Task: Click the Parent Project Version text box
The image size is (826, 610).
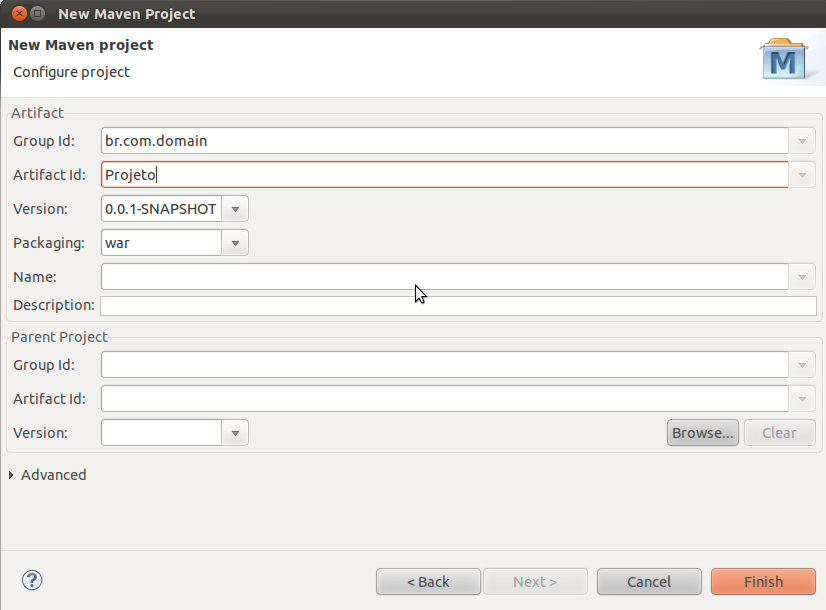Action: [161, 433]
